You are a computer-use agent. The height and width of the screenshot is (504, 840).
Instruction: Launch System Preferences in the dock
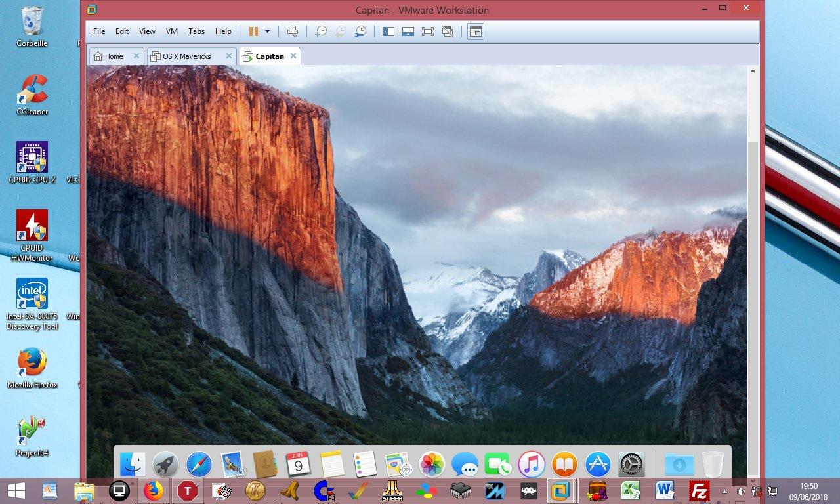(631, 465)
